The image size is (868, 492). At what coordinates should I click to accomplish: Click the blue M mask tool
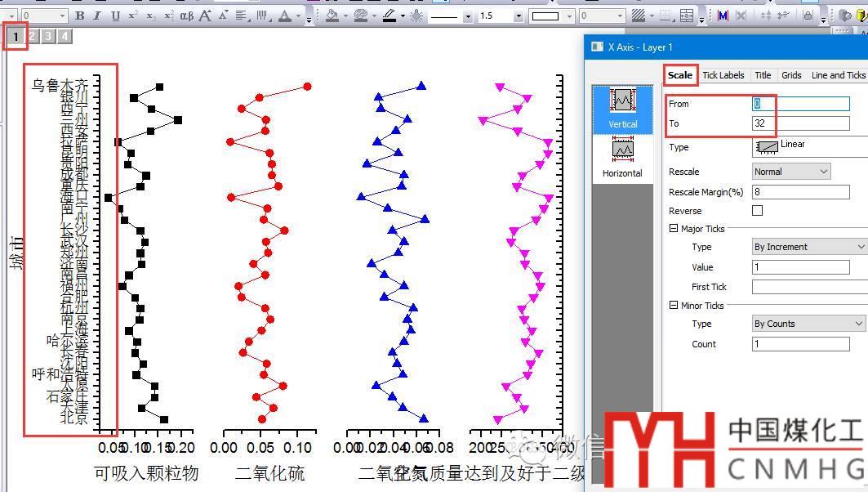click(723, 16)
